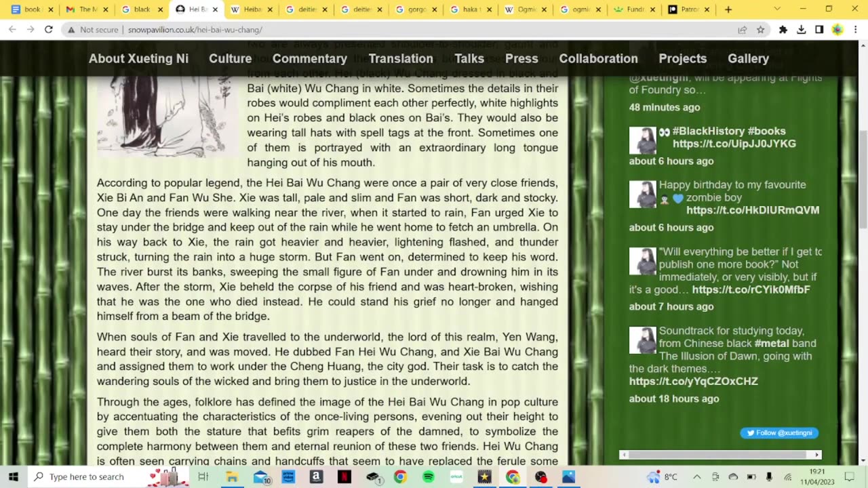Open the Press menu item
The height and width of the screenshot is (488, 868).
(x=521, y=58)
